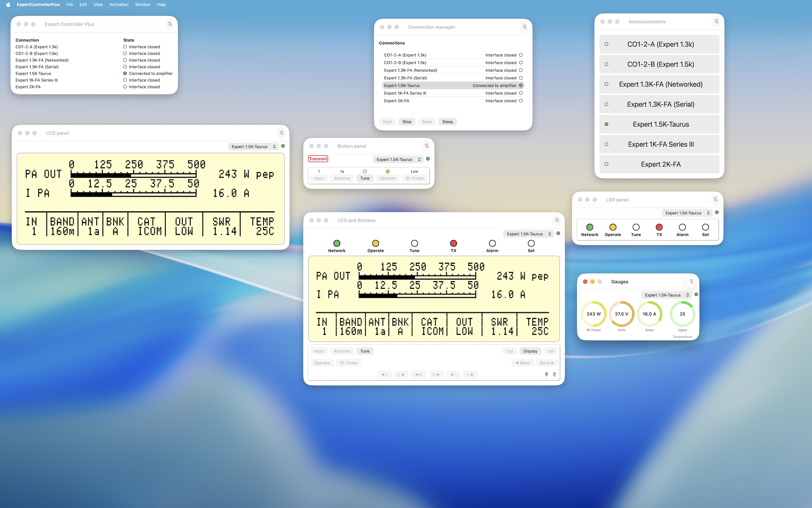Open amplifier dropdown in LCD panel window
The image size is (812, 508).
[x=253, y=146]
